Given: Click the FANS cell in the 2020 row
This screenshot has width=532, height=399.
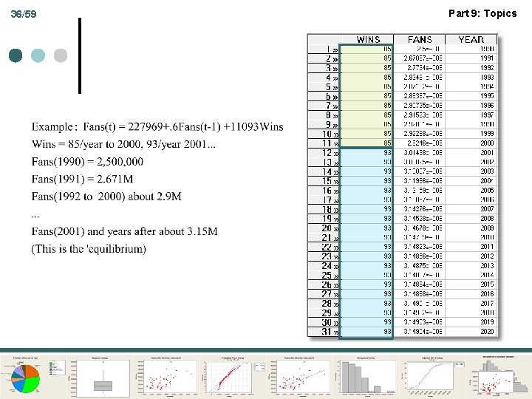Looking at the screenshot, I should coord(420,332).
